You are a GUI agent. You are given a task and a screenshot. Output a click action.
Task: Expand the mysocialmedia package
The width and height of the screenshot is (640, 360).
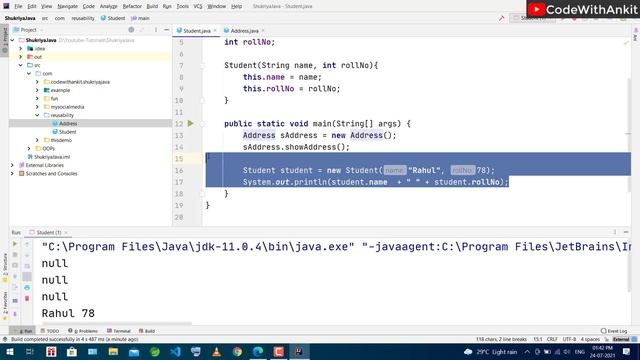tap(37, 107)
